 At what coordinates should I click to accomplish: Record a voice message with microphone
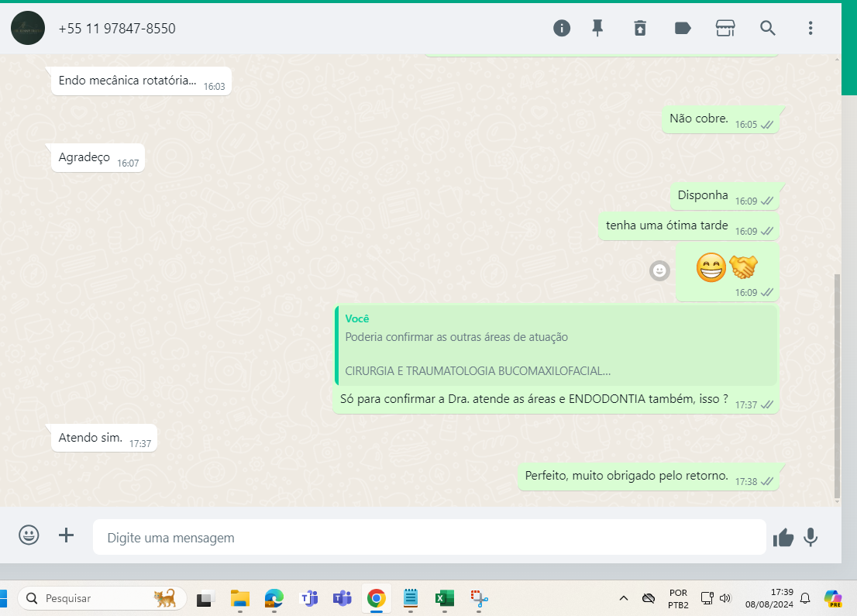coord(811,537)
